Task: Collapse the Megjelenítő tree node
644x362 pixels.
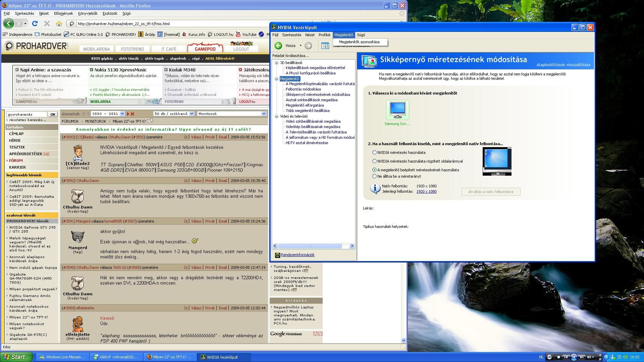Action: click(x=277, y=79)
